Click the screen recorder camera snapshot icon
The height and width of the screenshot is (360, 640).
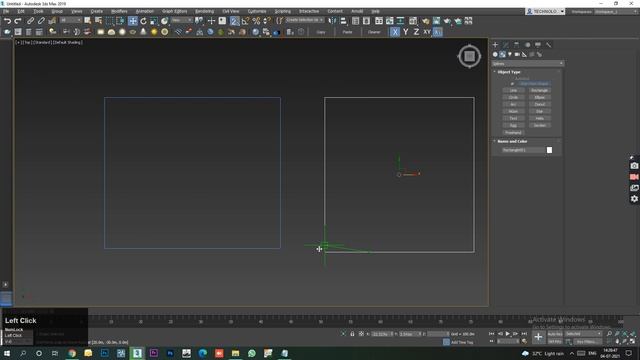tap(634, 166)
